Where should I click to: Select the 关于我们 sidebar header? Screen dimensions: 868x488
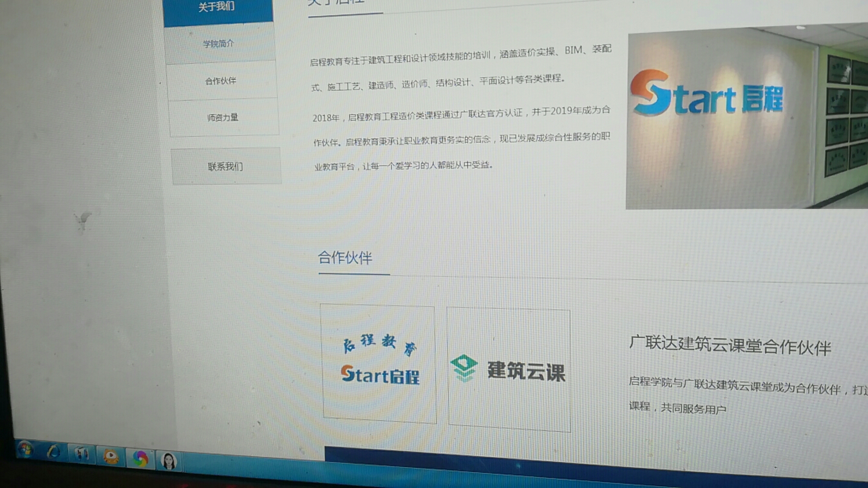click(217, 10)
